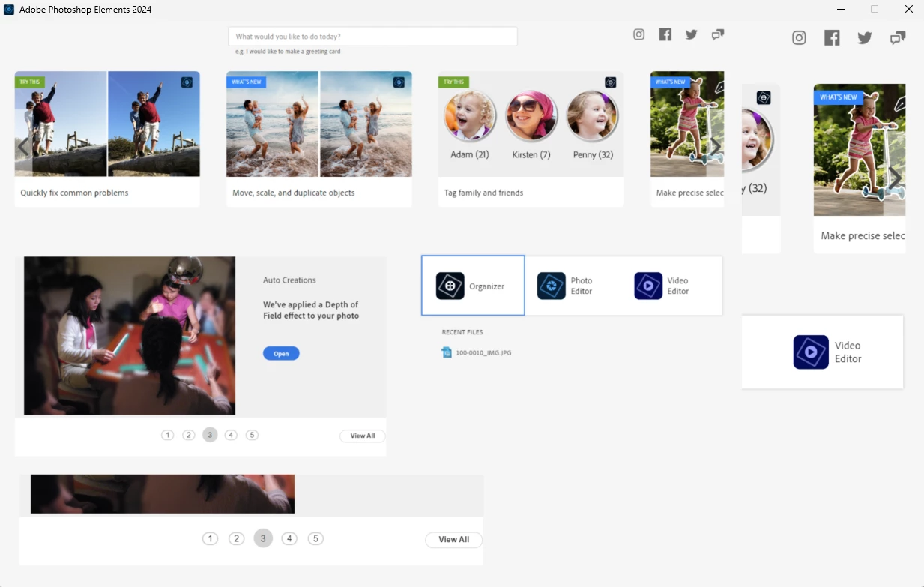Open recent file 100-0010_IMG.JPG
Image resolution: width=924 pixels, height=587 pixels.
[x=483, y=352]
